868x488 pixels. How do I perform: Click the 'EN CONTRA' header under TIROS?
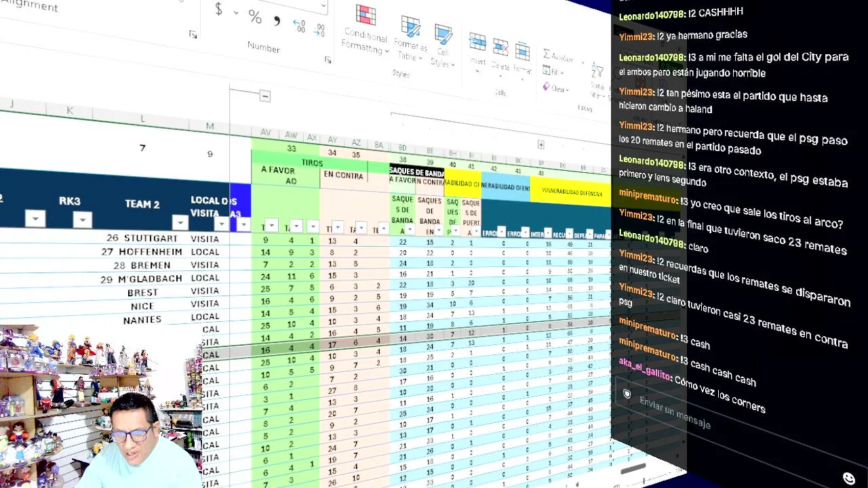click(x=343, y=176)
